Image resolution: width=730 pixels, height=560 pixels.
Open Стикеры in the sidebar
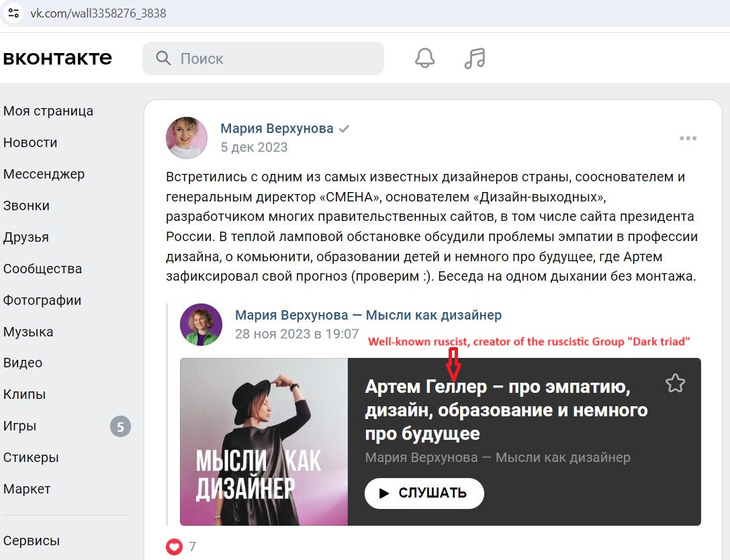[31, 457]
